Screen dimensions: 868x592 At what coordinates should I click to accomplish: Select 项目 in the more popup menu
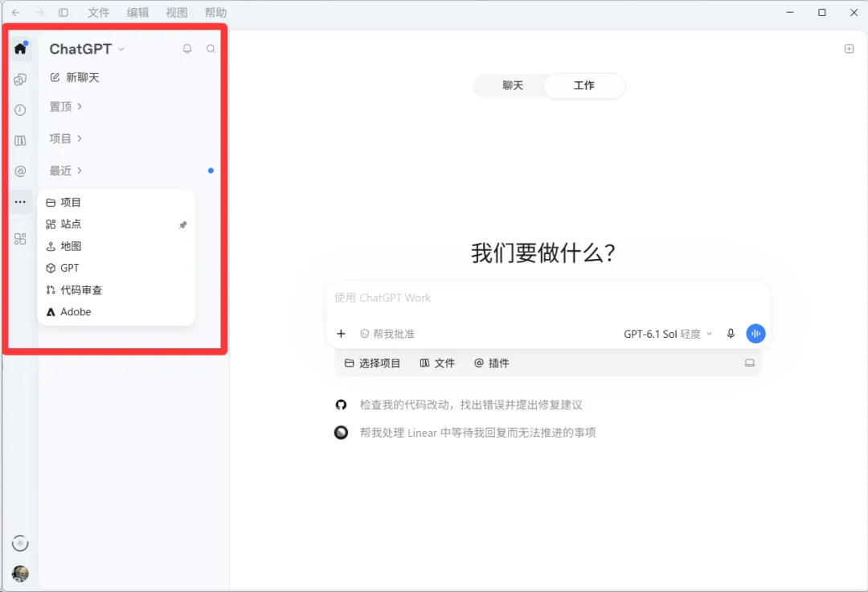pos(117,203)
